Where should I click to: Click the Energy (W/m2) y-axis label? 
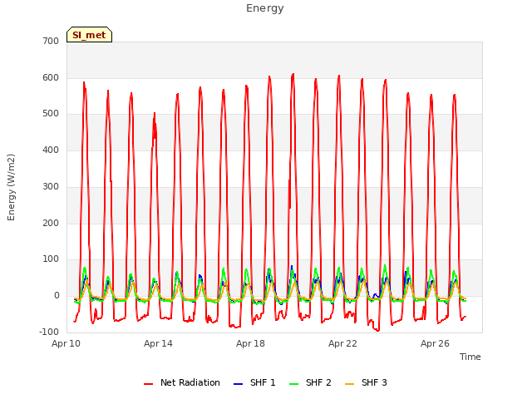[x=11, y=187]
